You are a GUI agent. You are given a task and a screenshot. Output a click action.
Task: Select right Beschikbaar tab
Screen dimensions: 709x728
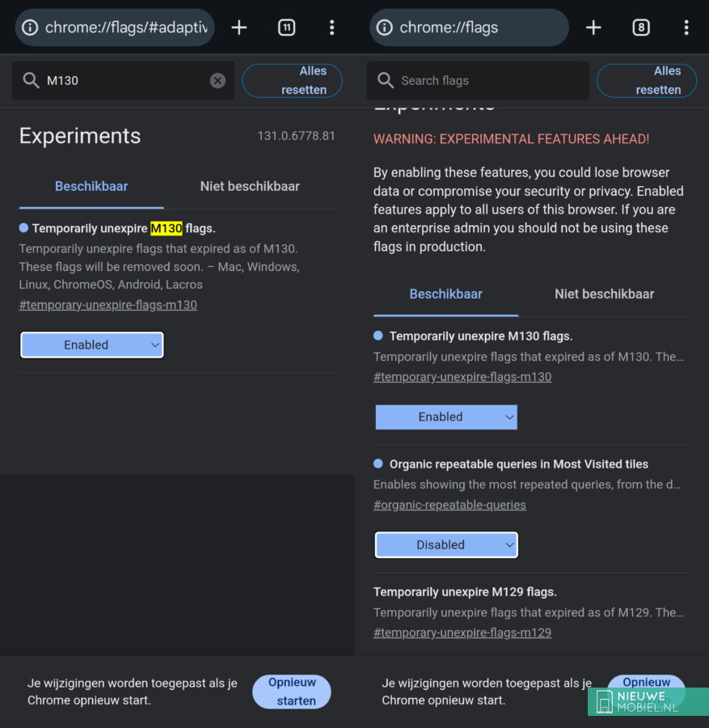pos(446,294)
